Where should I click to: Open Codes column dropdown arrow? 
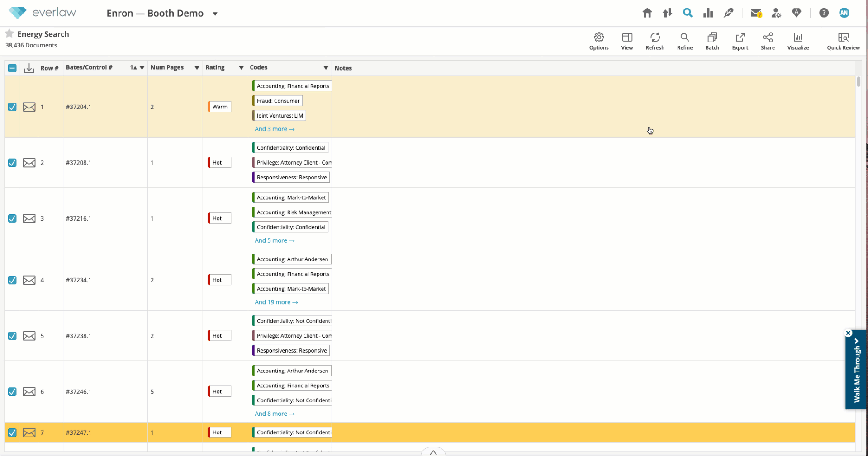326,68
